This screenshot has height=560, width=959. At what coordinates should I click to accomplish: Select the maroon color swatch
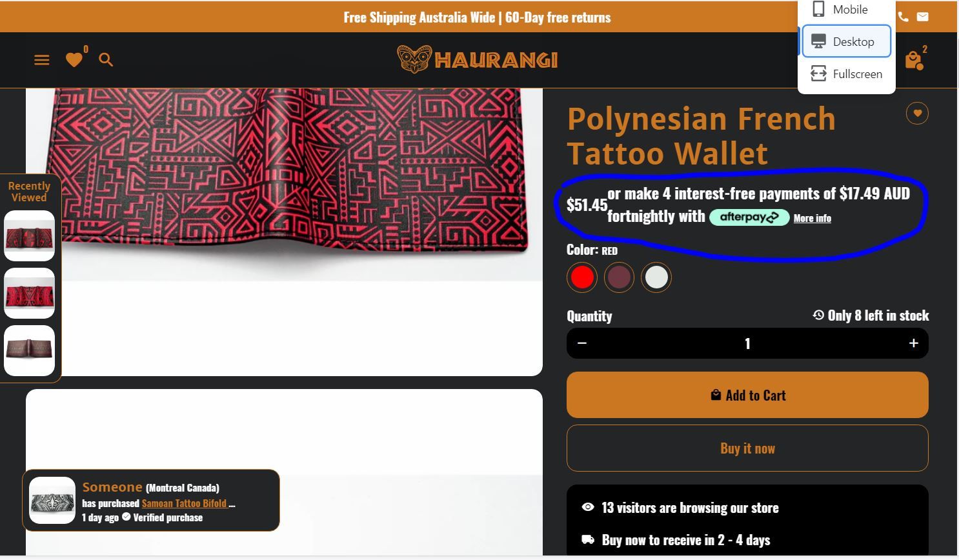[619, 277]
